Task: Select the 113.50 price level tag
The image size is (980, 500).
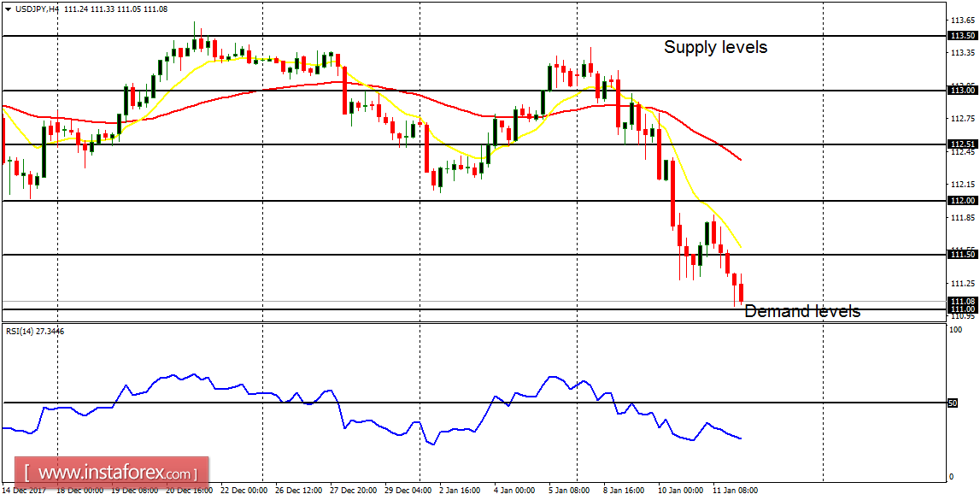Action: 961,35
